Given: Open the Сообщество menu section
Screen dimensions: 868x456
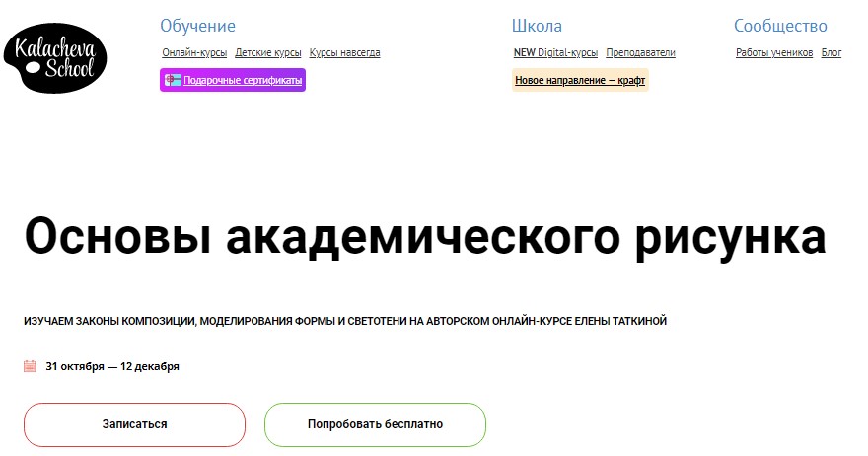Looking at the screenshot, I should [x=780, y=26].
